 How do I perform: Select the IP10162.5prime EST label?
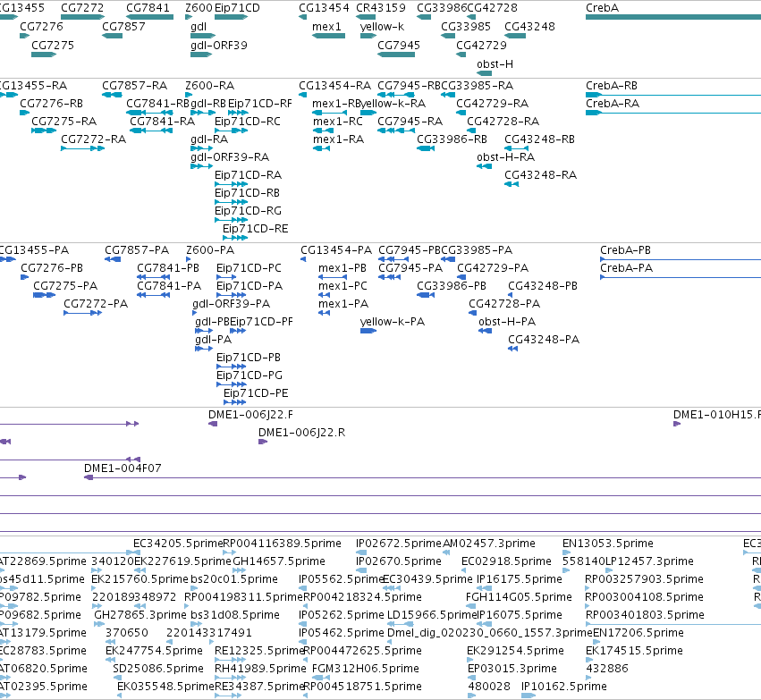(x=564, y=687)
